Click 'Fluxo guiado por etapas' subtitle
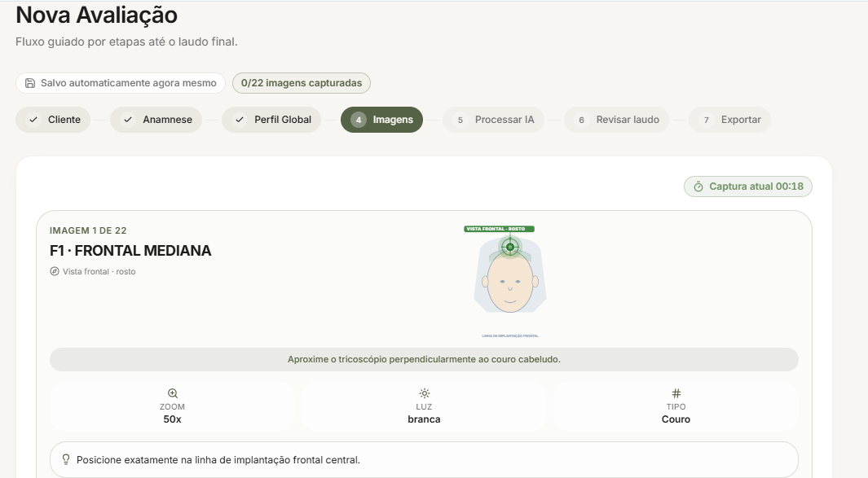This screenshot has height=478, width=868. point(127,42)
